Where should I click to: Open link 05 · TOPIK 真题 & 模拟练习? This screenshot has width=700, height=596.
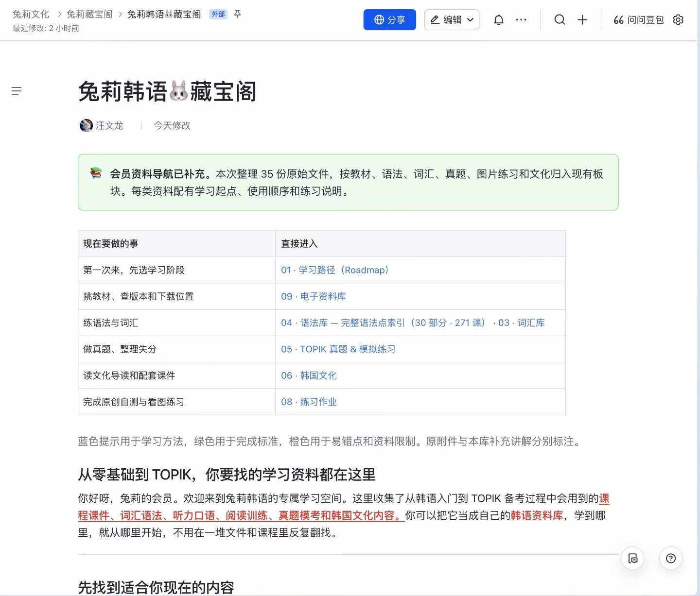pos(338,349)
